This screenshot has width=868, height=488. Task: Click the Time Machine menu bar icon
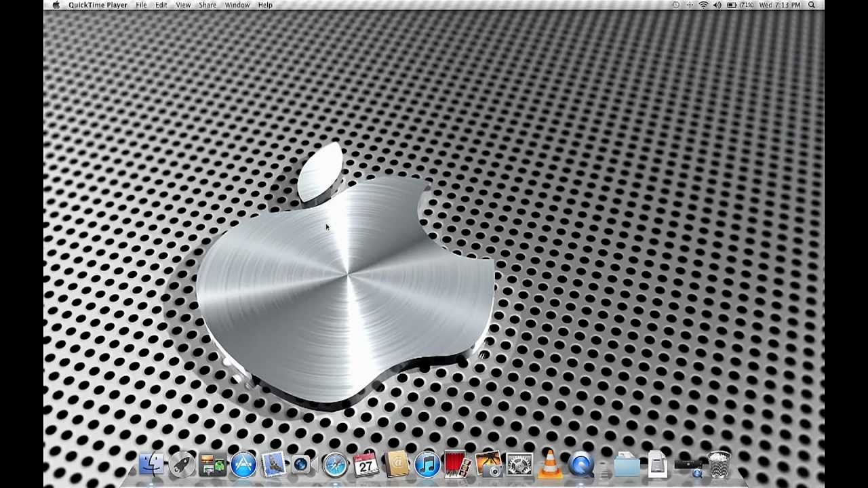(675, 5)
